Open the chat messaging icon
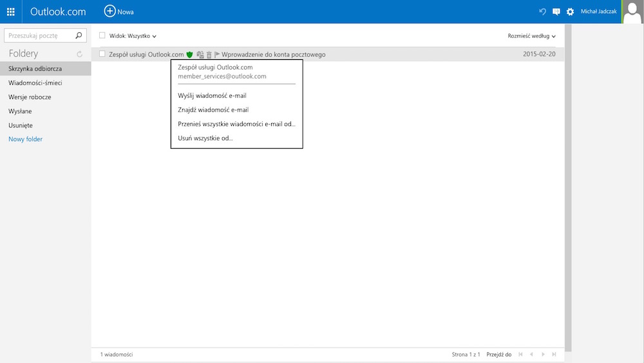Image resolution: width=644 pixels, height=363 pixels. click(x=556, y=12)
